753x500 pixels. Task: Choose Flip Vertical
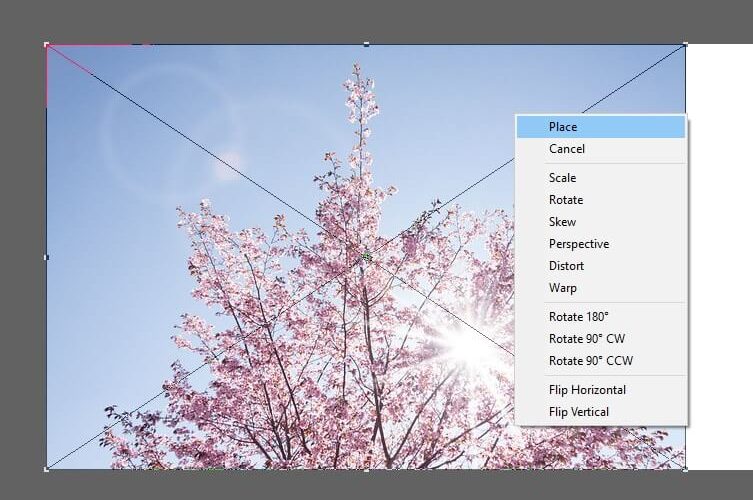601,412
